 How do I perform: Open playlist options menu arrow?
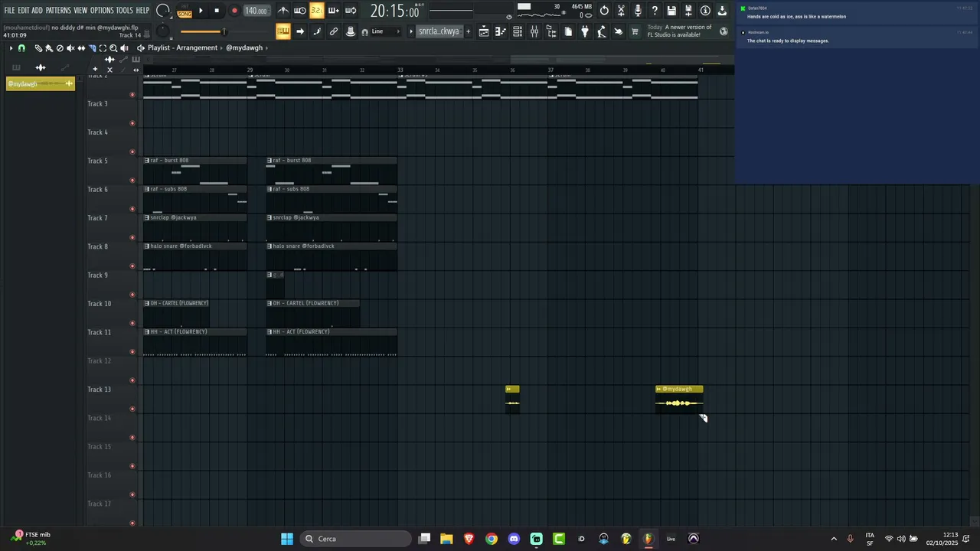tap(11, 48)
